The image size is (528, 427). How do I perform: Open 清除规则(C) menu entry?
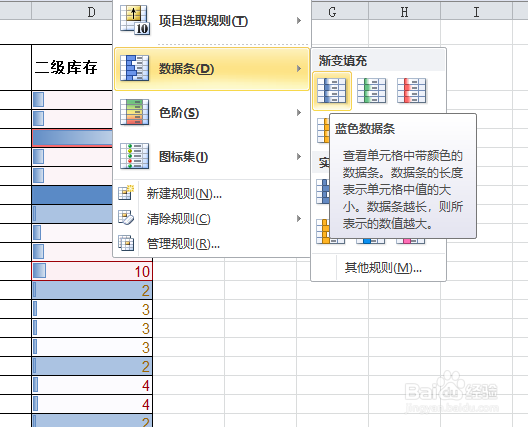click(x=211, y=219)
